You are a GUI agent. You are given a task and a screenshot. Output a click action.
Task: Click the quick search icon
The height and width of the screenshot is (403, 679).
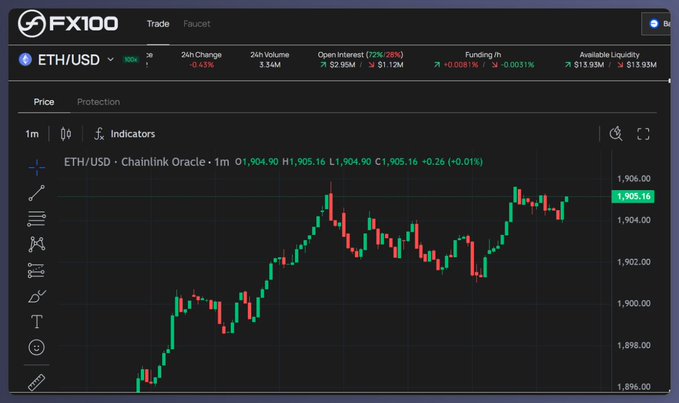coord(616,134)
